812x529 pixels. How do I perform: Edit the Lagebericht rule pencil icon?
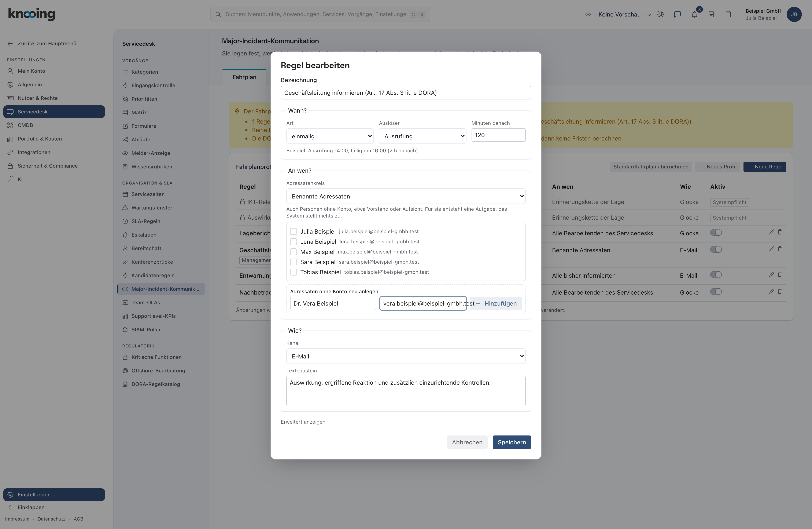pyautogui.click(x=771, y=232)
